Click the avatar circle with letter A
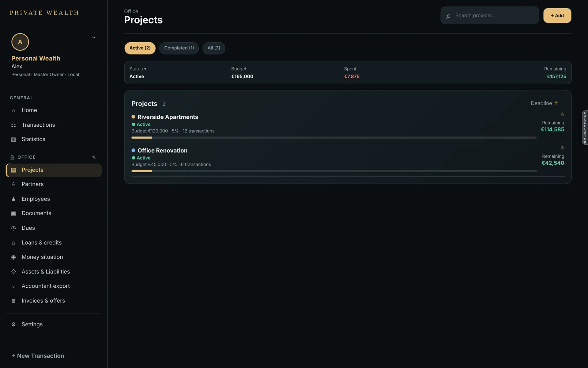 click(x=20, y=42)
